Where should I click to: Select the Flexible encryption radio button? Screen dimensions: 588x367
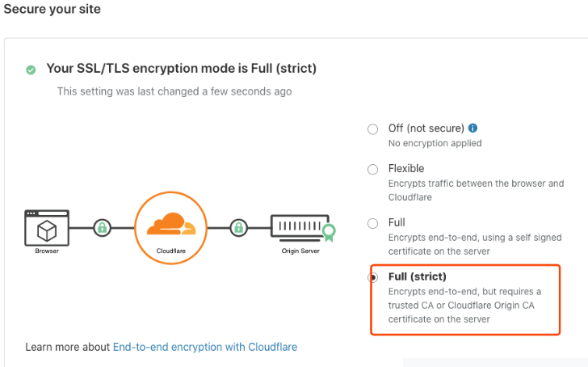[x=372, y=169]
